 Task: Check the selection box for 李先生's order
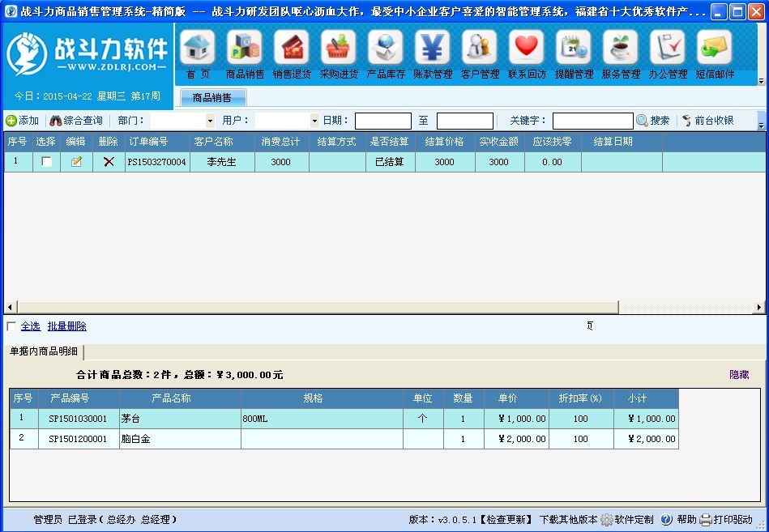pyautogui.click(x=46, y=162)
